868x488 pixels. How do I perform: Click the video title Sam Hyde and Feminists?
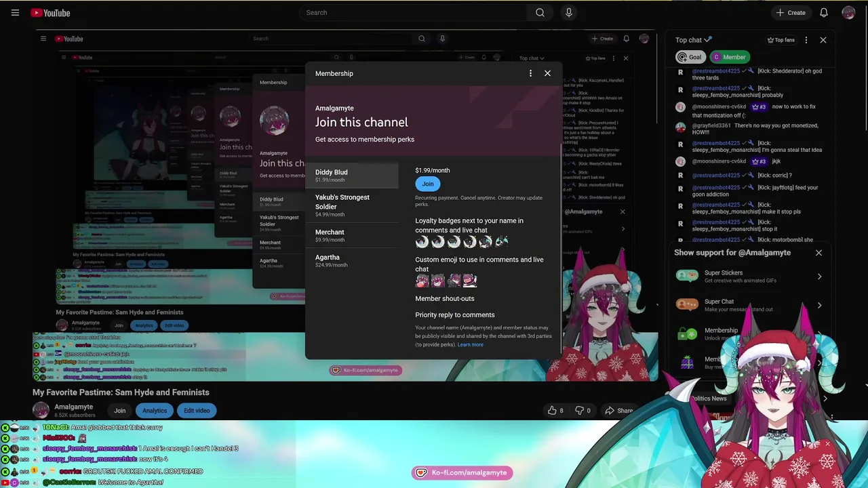tap(121, 392)
